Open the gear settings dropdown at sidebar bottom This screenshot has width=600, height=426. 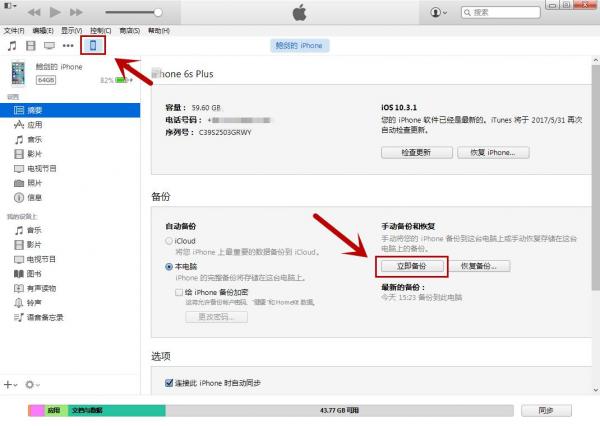[33, 384]
